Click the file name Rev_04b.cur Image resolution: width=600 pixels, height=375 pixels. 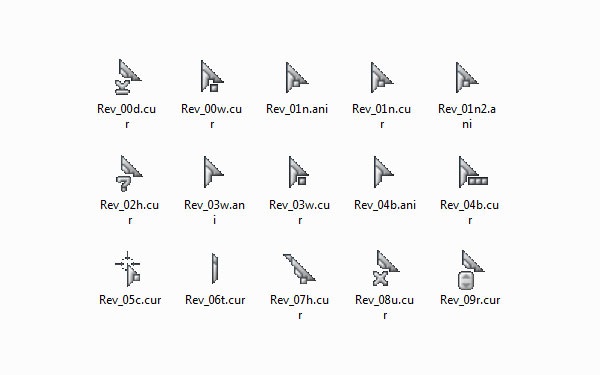470,212
